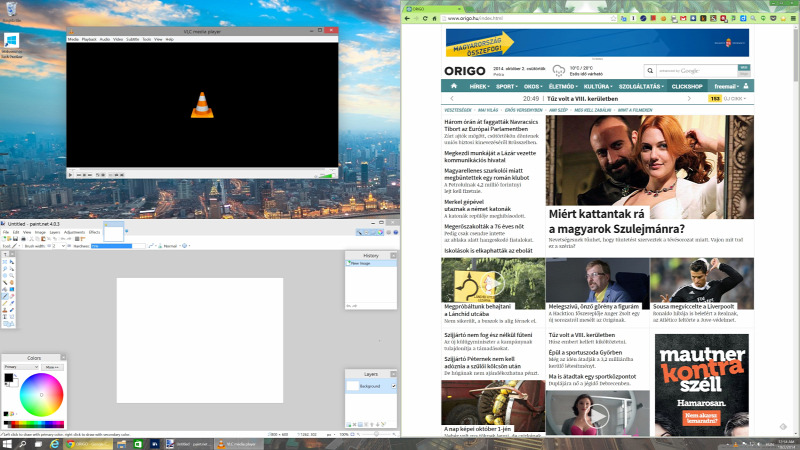
Task: Open article Iskolások is elkaphatták az ebolát
Action: tap(488, 251)
